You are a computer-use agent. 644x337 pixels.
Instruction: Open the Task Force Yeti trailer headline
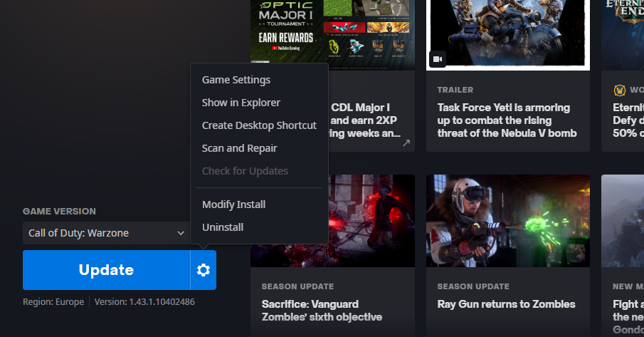click(x=507, y=120)
